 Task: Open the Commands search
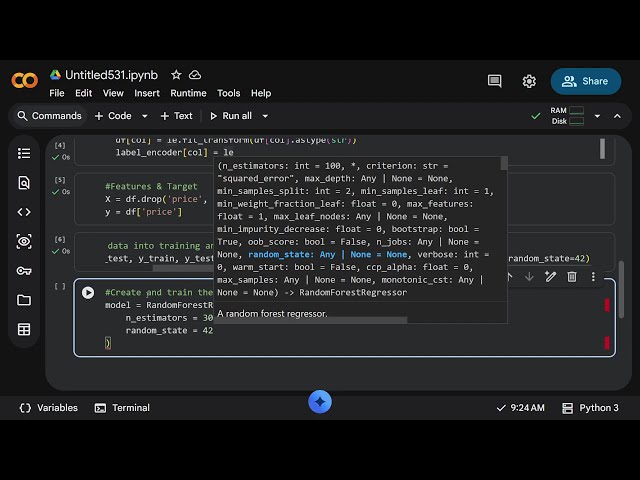click(x=49, y=116)
